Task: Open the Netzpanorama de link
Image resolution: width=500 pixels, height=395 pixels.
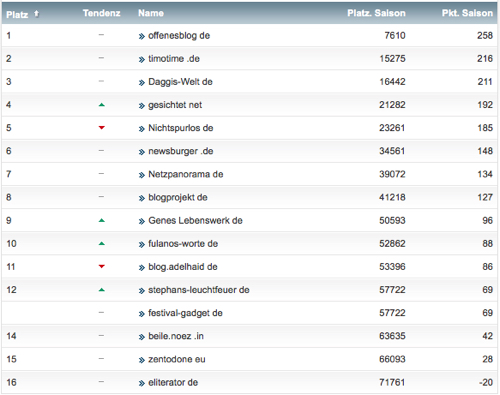Action: (x=186, y=174)
